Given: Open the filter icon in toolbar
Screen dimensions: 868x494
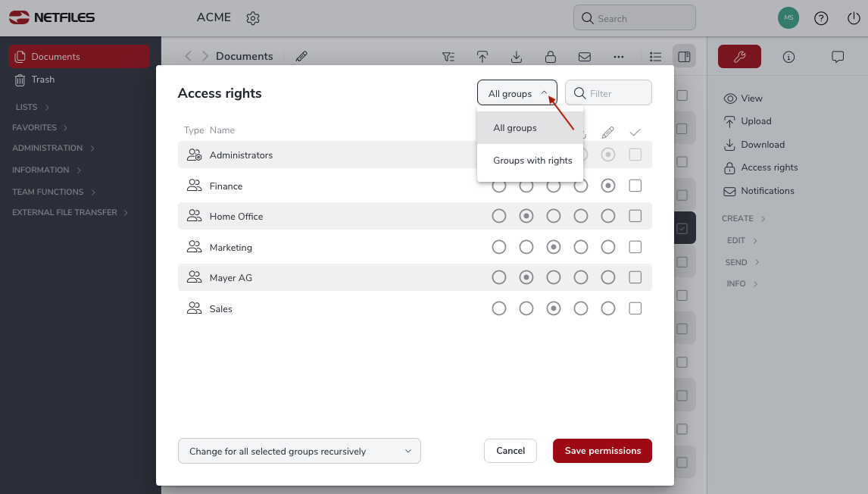Looking at the screenshot, I should 448,57.
